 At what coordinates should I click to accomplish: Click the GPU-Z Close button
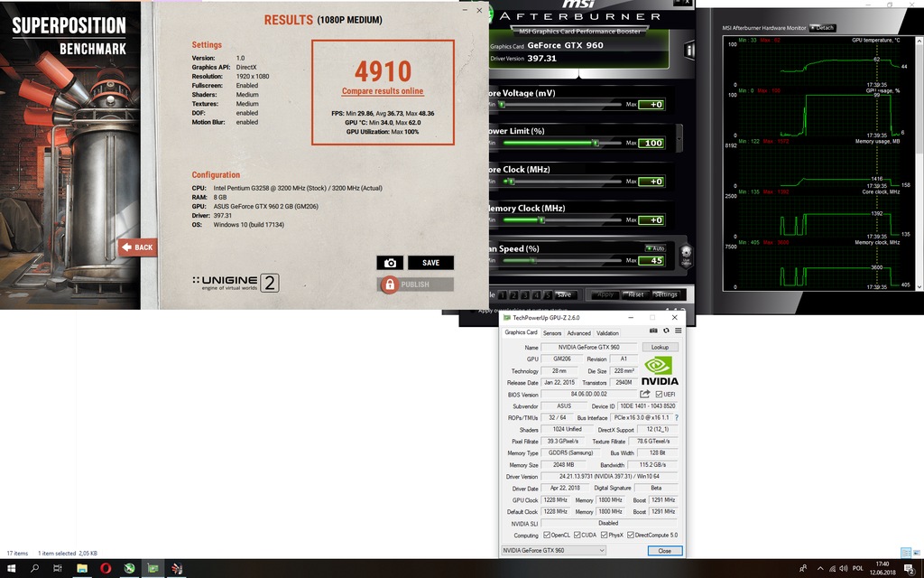click(x=665, y=550)
